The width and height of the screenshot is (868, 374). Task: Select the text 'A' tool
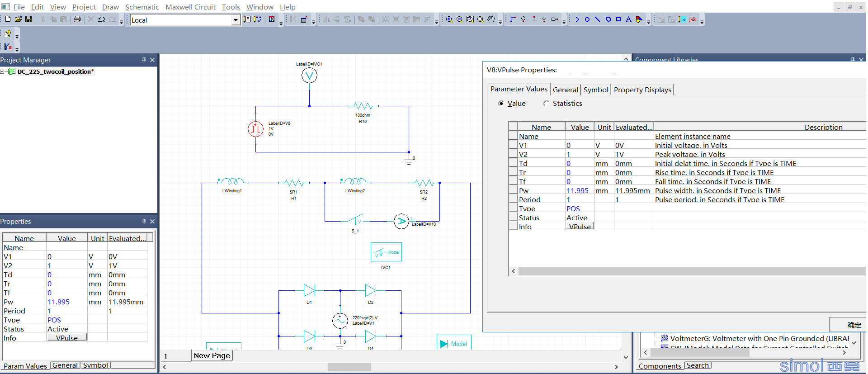(x=628, y=19)
